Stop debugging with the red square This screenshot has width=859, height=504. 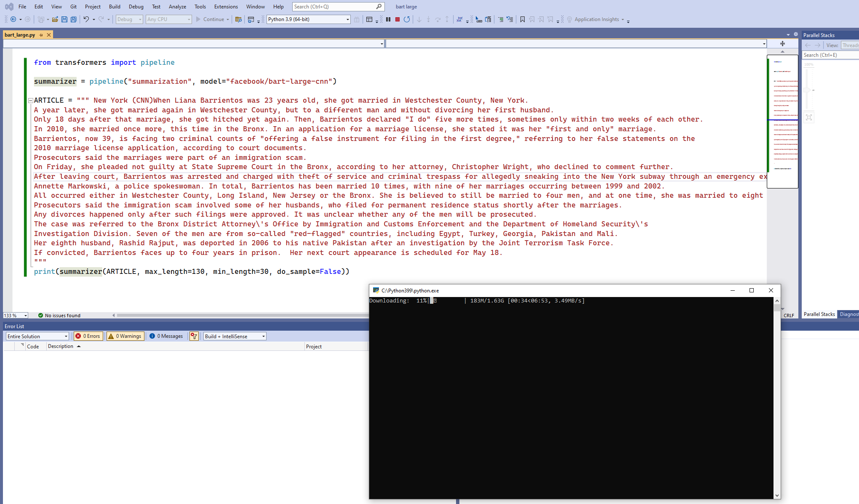point(397,19)
